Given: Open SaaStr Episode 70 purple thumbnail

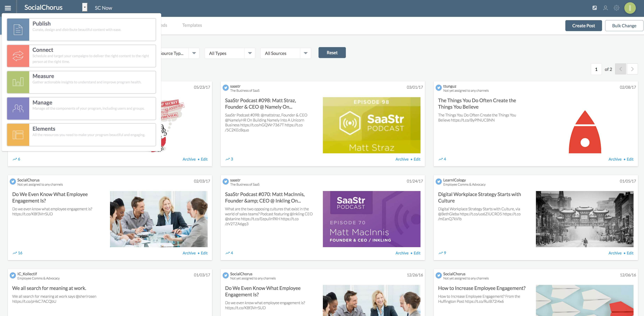Looking at the screenshot, I should point(371,219).
